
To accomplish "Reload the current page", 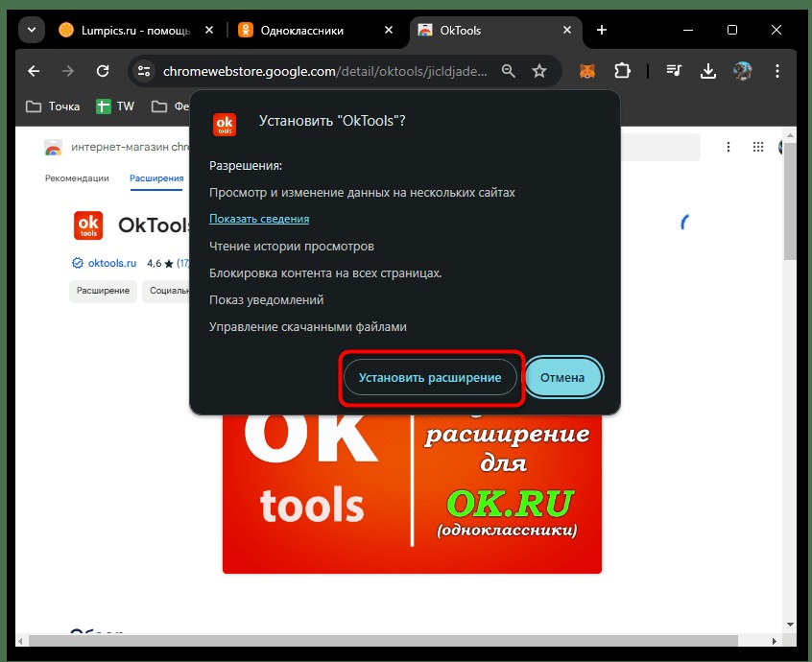I will [103, 71].
